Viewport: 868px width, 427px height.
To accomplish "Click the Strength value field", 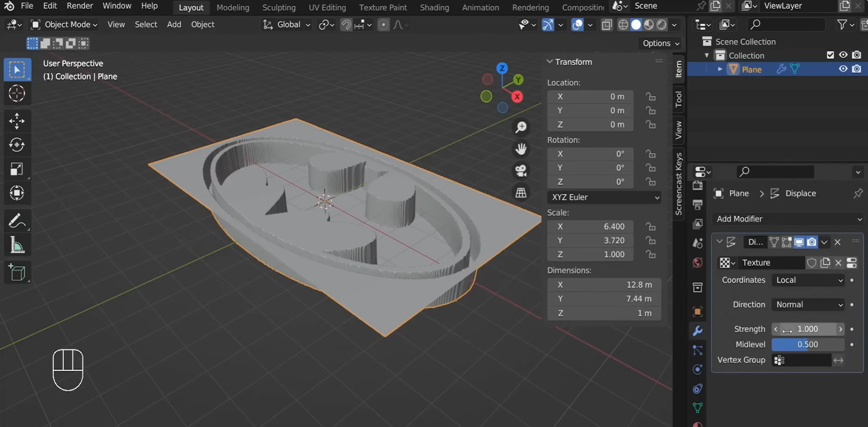I will coord(808,329).
